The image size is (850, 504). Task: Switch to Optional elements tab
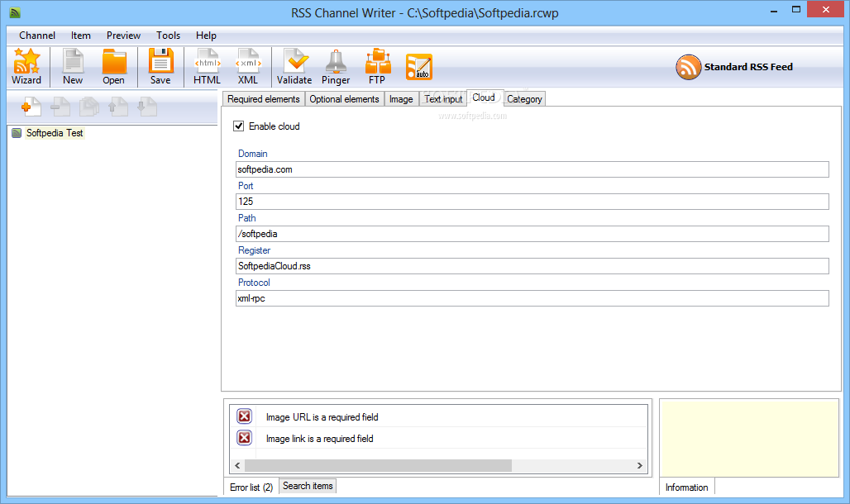click(344, 99)
